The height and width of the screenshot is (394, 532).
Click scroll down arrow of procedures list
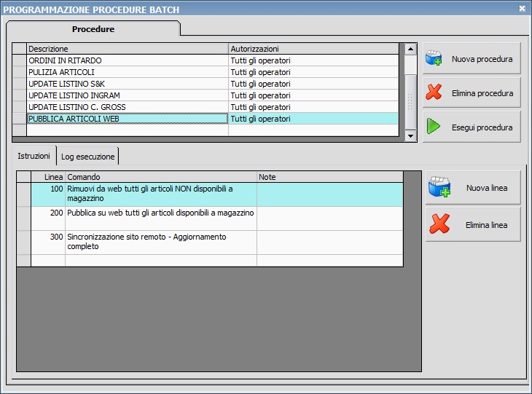[410, 135]
